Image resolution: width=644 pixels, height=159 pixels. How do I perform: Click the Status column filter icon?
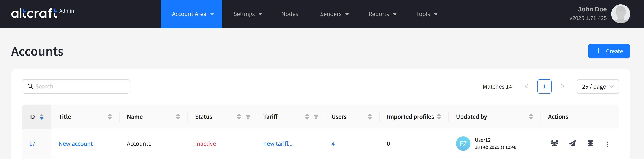[248, 117]
